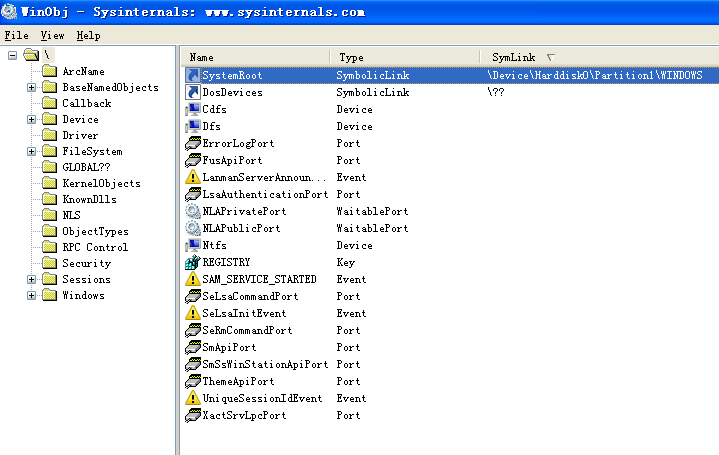Expand the FileSystem tree node
719x455 pixels.
[x=31, y=151]
